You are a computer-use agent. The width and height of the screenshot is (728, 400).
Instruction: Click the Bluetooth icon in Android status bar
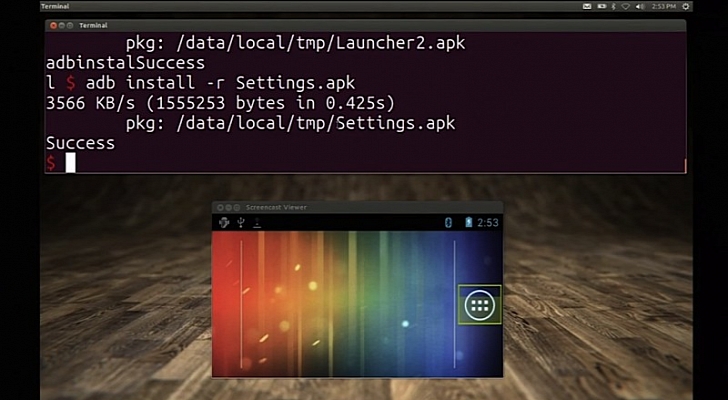449,222
